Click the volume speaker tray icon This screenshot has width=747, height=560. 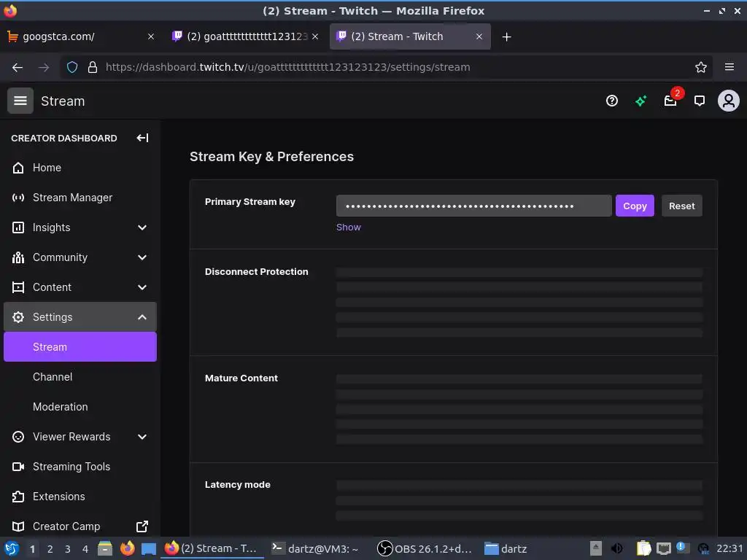click(x=616, y=548)
